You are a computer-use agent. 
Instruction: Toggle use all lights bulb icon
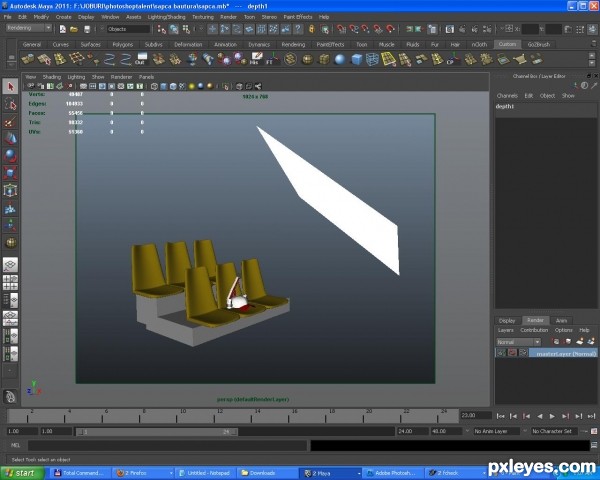[x=192, y=86]
